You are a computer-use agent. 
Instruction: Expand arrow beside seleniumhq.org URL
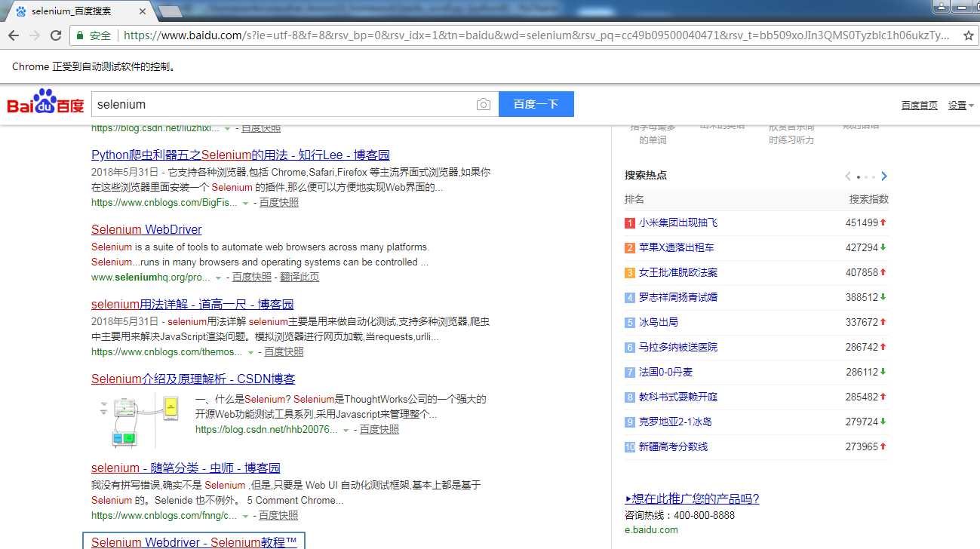point(218,278)
